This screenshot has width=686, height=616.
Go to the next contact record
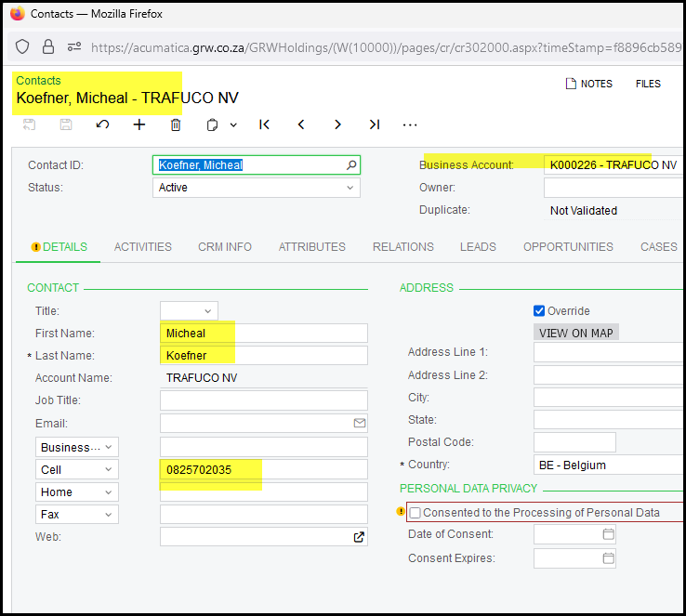coord(337,125)
